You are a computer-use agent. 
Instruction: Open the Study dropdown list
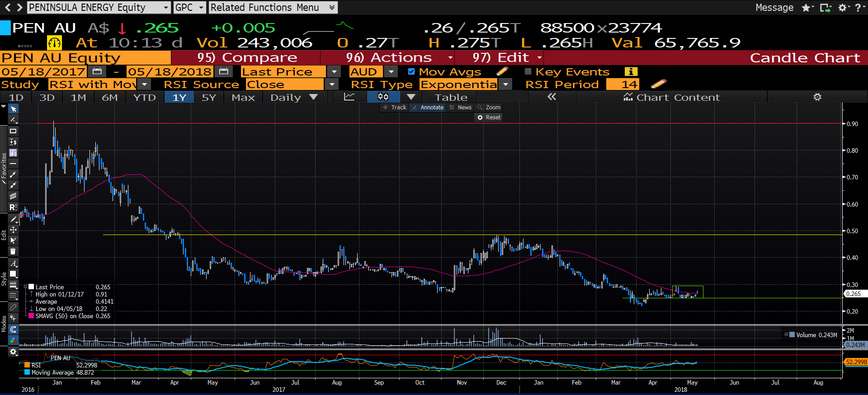point(145,84)
